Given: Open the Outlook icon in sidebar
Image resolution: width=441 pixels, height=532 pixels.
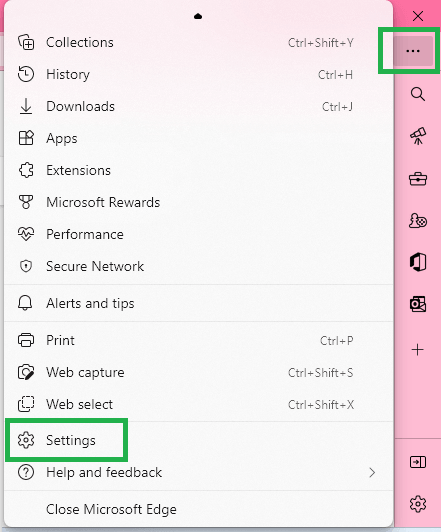Looking at the screenshot, I should click(x=418, y=304).
